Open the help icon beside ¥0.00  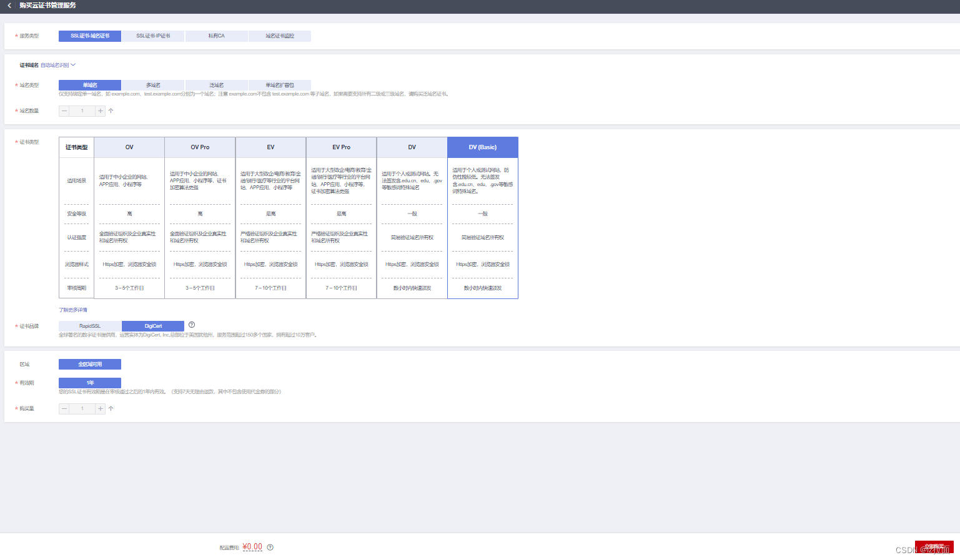coord(270,548)
